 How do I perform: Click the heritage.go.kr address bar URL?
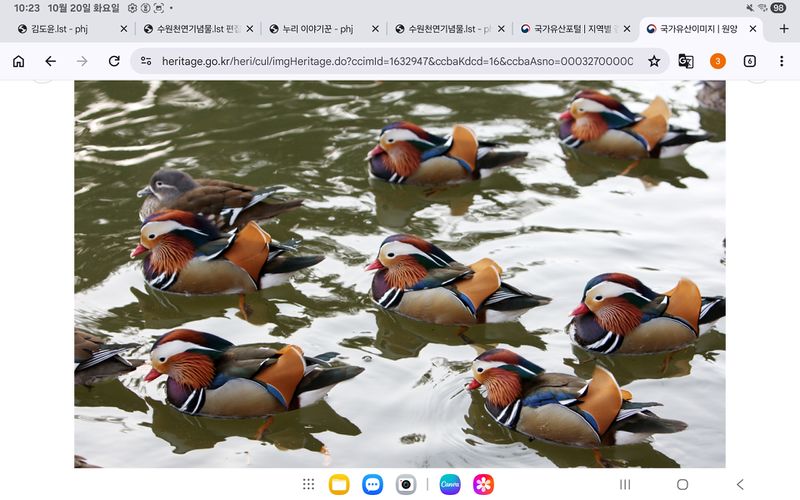coord(397,61)
